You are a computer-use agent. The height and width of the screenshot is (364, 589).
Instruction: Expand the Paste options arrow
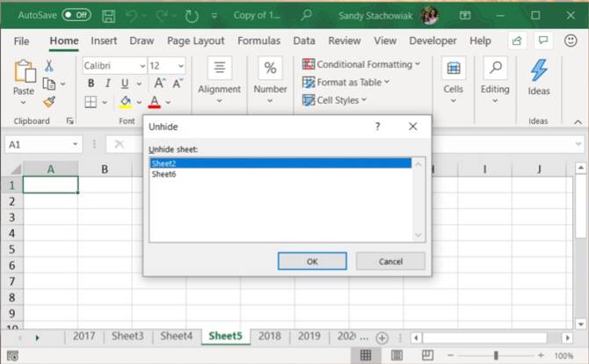click(x=23, y=103)
